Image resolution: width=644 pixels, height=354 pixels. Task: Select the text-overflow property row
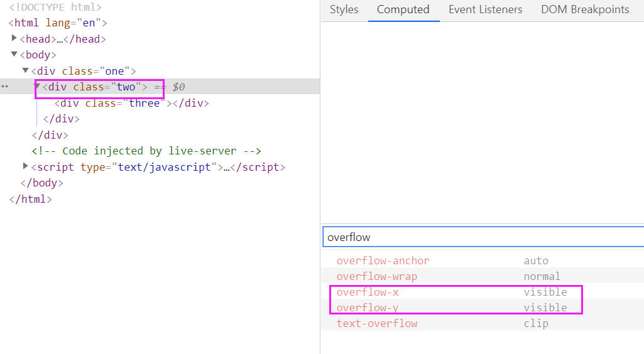[376, 323]
